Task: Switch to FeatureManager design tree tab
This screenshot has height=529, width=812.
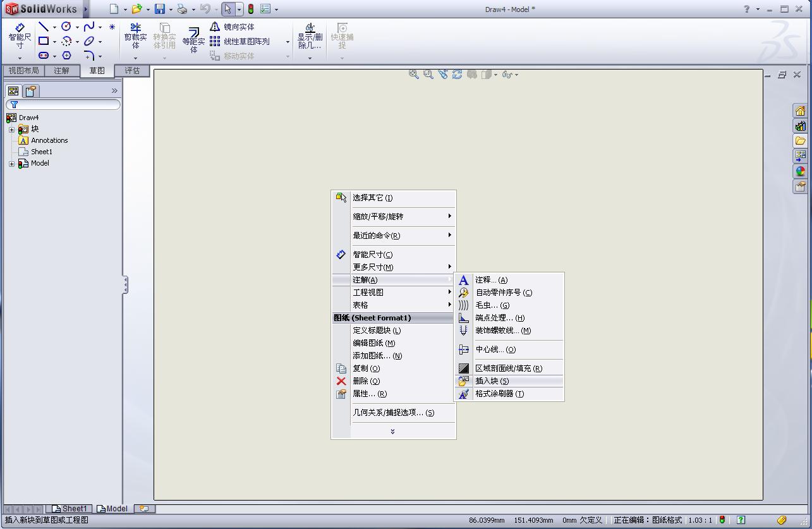Action: [13, 90]
